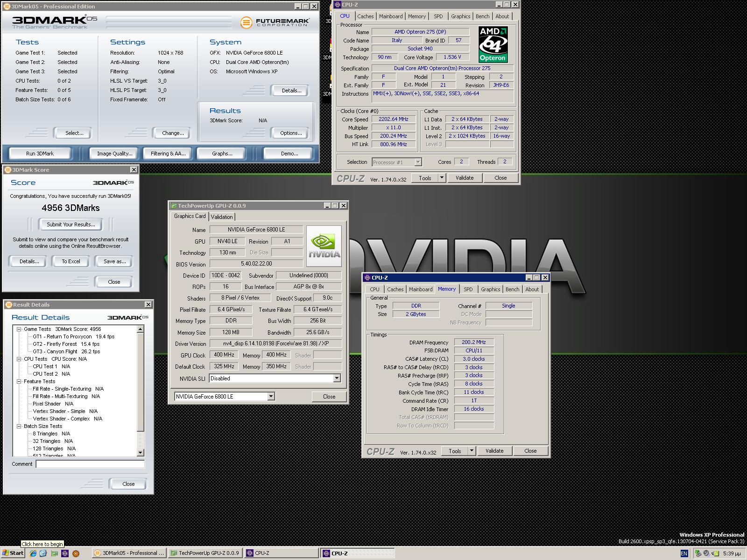Select About tab in top CPU-Z window
This screenshot has height=560, width=747.
pyautogui.click(x=502, y=16)
